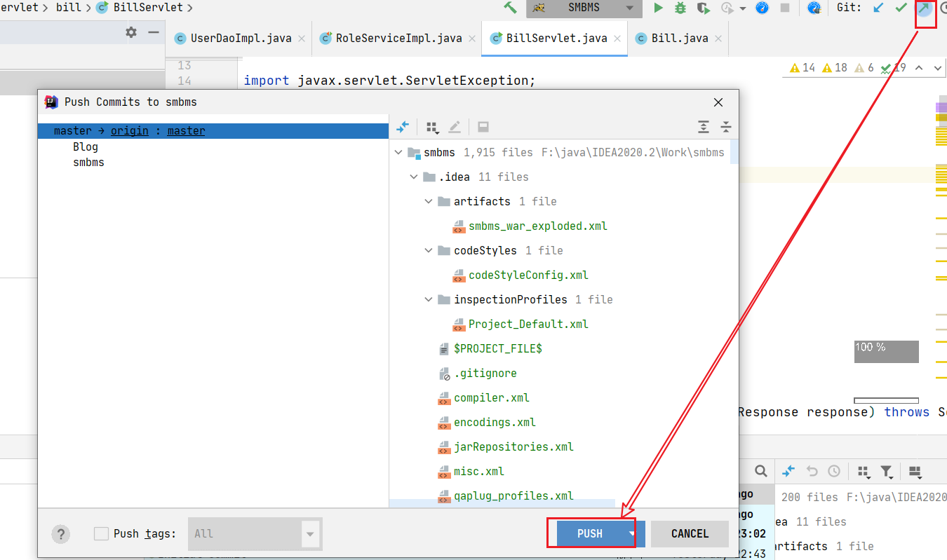Collapse the .idea folder node

coord(414,177)
